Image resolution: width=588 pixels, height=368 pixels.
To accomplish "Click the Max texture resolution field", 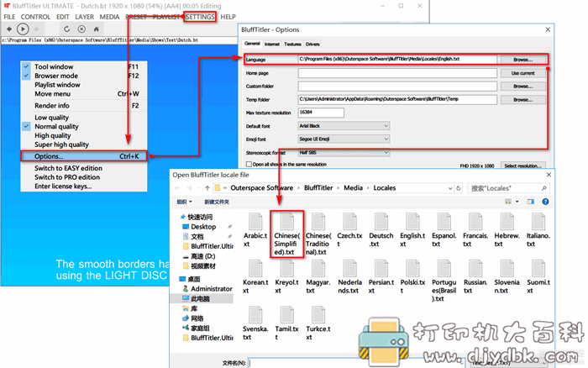I will (321, 113).
